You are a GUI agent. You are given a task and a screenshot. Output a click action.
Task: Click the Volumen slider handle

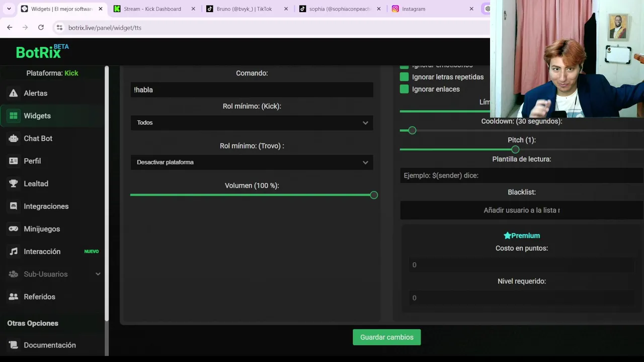point(373,195)
